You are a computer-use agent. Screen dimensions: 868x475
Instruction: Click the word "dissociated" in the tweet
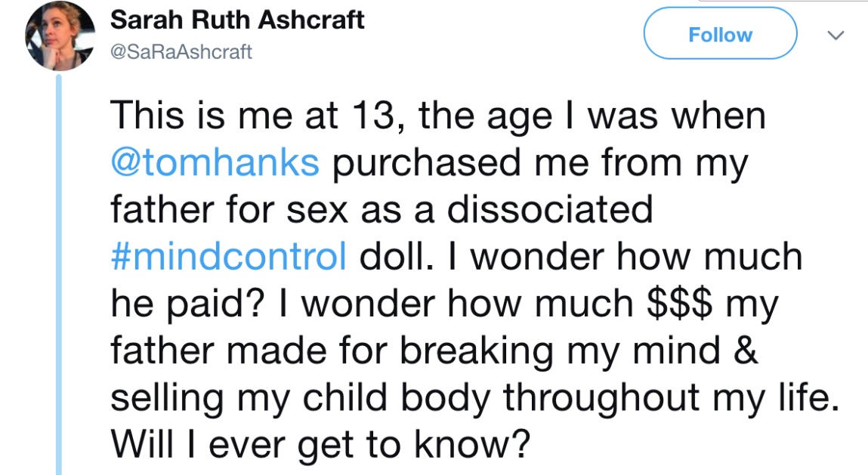(550, 209)
